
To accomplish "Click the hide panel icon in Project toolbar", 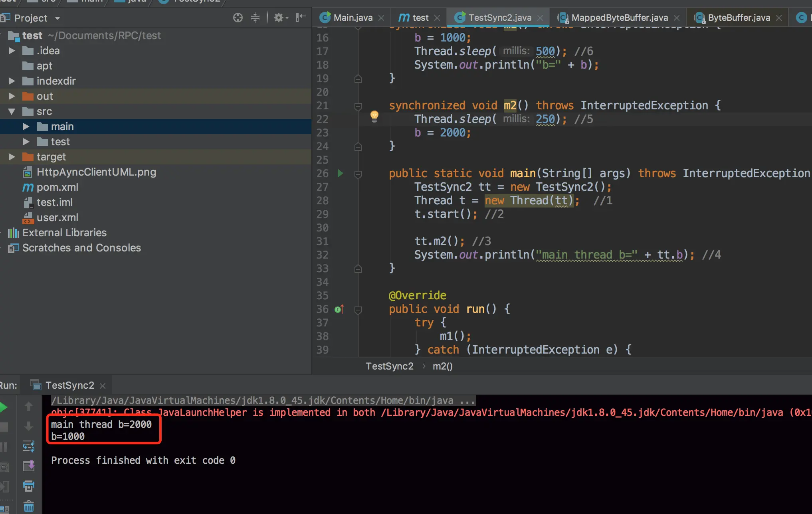I will pos(301,18).
